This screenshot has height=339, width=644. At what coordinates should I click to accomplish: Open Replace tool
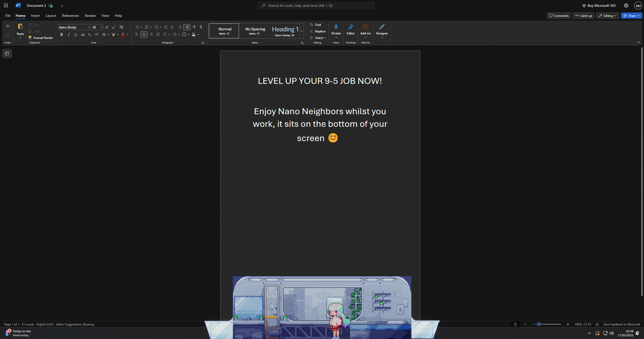coord(318,31)
